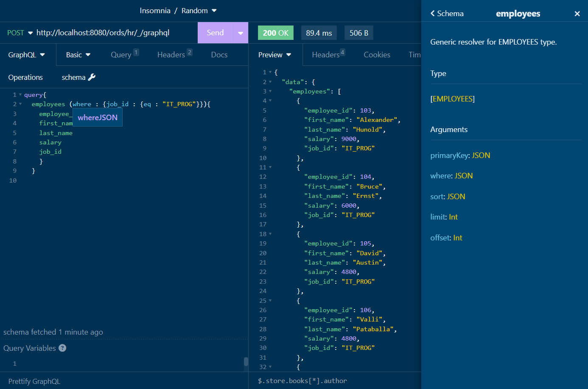Open Int type of limit argument
588x389 pixels.
454,217
